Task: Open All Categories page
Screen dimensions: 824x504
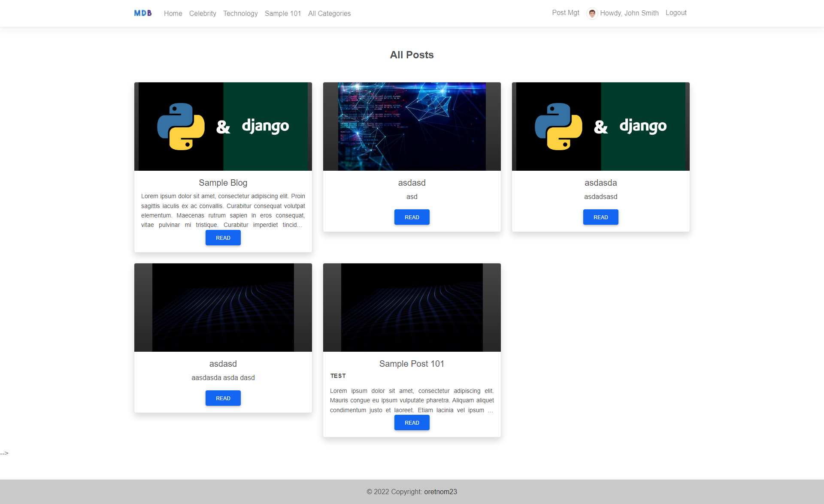Action: tap(329, 13)
